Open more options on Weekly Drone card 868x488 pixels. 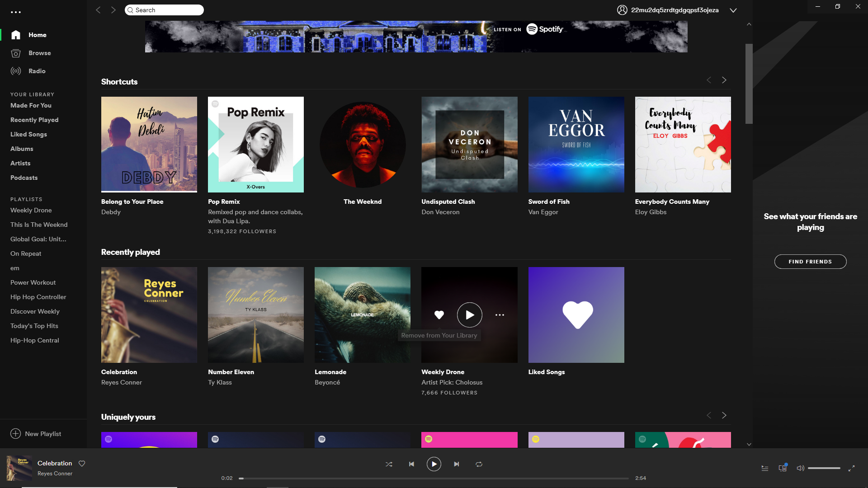point(500,315)
